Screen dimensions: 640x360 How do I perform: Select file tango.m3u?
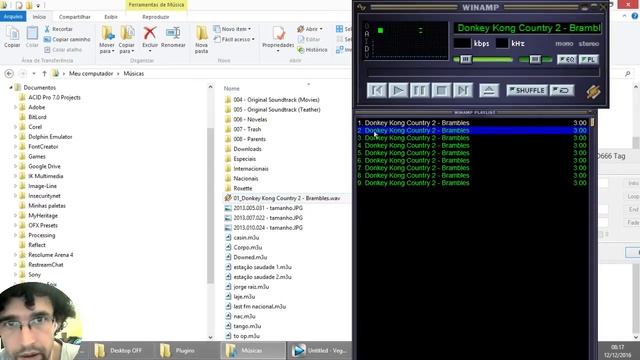[247, 326]
